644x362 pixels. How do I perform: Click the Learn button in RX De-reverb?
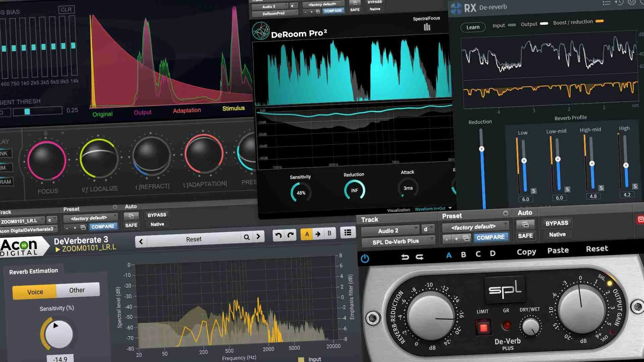[473, 27]
